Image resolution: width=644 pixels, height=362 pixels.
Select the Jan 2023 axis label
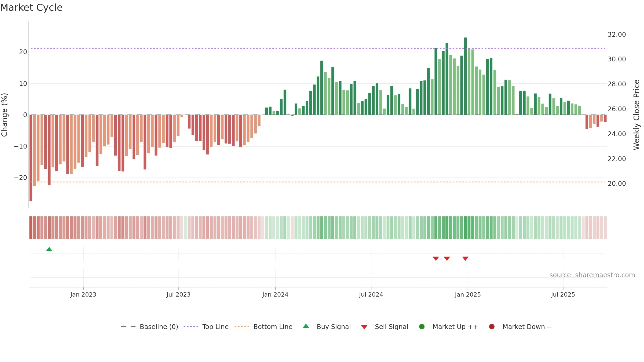click(x=83, y=294)
